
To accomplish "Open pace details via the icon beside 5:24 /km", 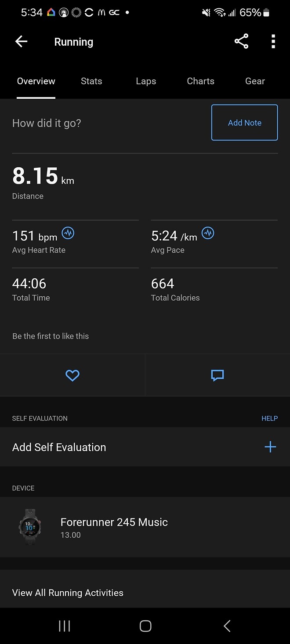I will click(208, 233).
